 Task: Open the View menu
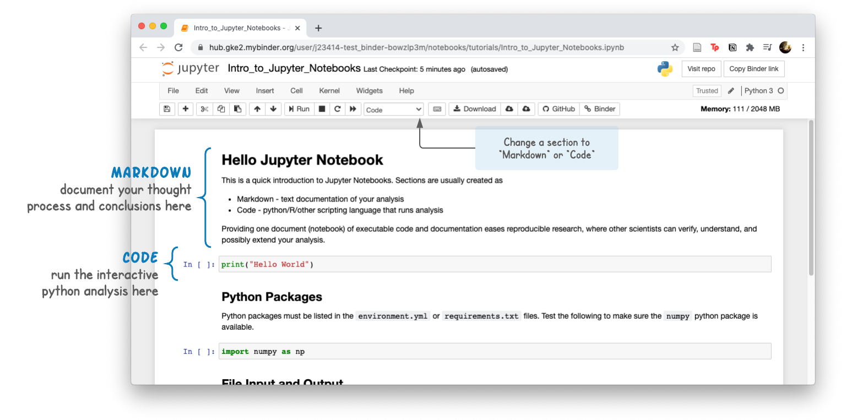pos(232,91)
